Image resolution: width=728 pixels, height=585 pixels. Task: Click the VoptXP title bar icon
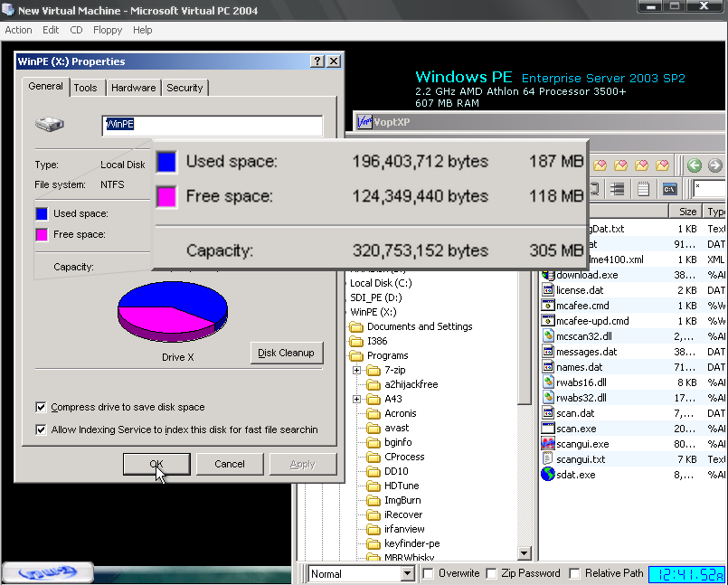(x=364, y=122)
